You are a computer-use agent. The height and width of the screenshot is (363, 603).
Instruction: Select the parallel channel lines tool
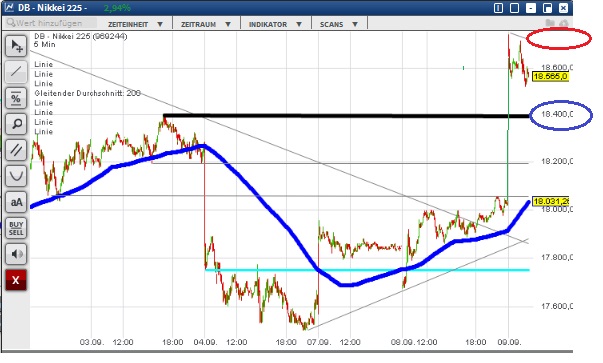coord(16,150)
